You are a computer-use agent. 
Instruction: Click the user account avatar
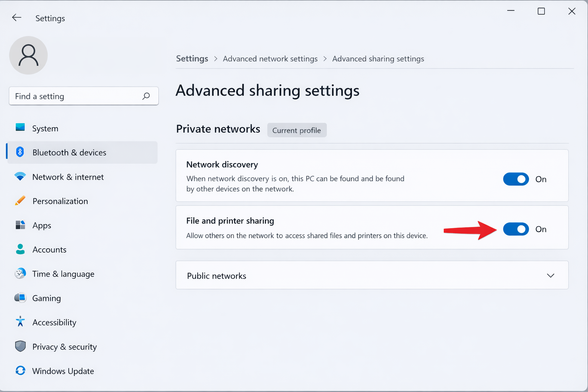coord(28,55)
